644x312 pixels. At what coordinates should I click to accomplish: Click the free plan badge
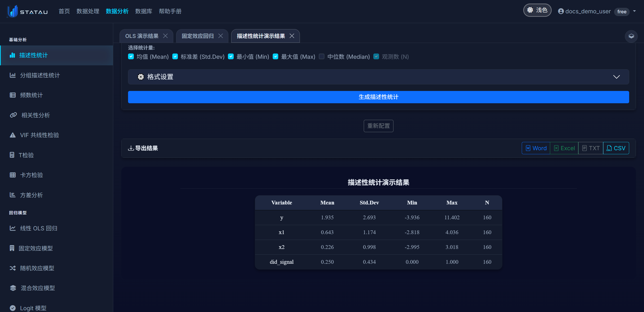pos(622,12)
